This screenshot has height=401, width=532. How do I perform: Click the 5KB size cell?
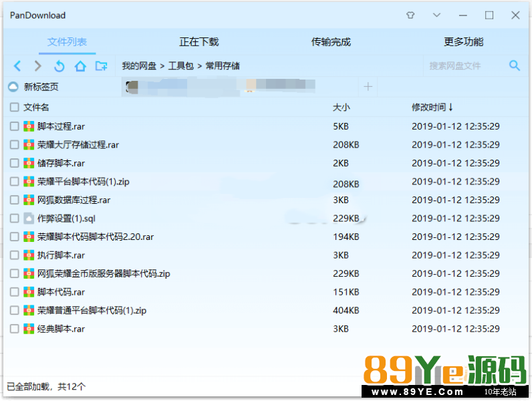pos(341,126)
